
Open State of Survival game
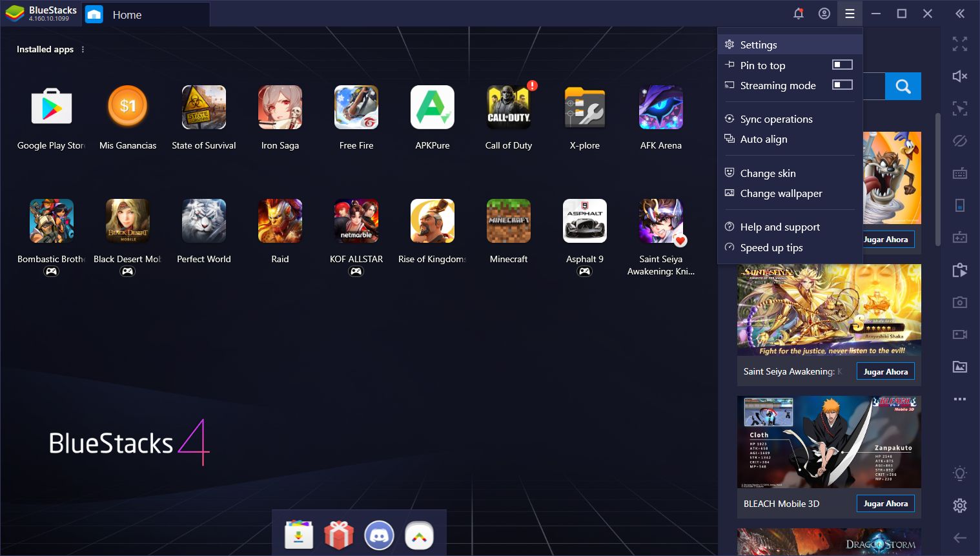[x=204, y=107]
